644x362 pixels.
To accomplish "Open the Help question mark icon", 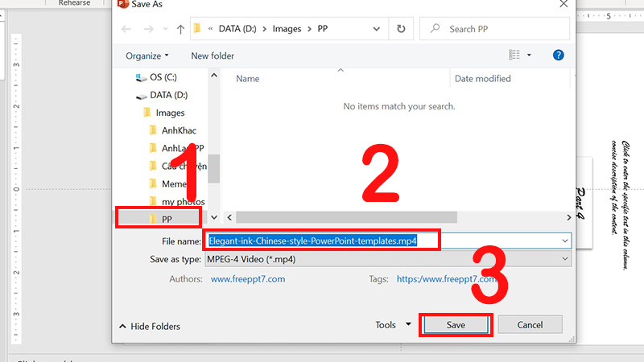I will [558, 55].
